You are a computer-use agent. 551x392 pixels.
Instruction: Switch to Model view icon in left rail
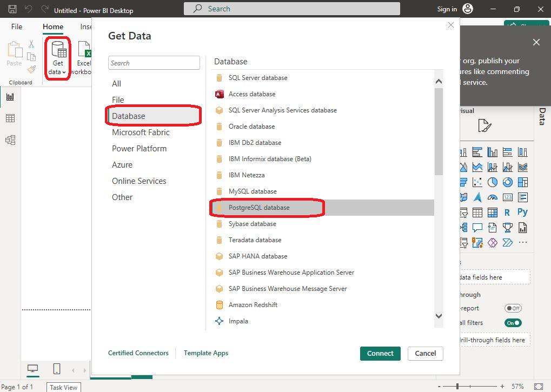pos(10,140)
